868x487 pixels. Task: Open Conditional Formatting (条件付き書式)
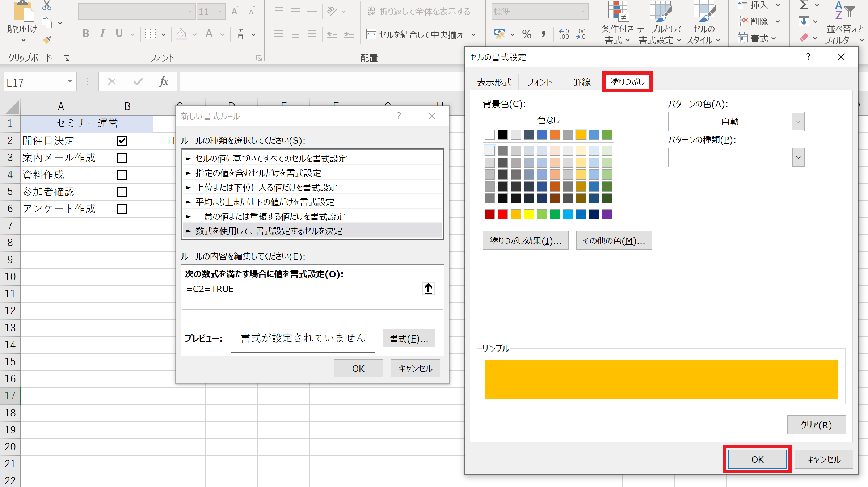click(x=618, y=22)
